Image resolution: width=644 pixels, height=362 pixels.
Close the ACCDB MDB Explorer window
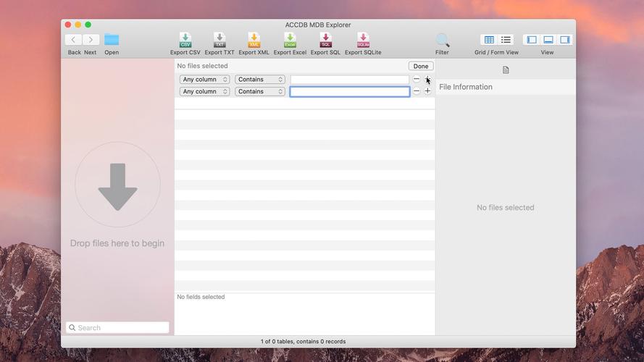[x=68, y=25]
